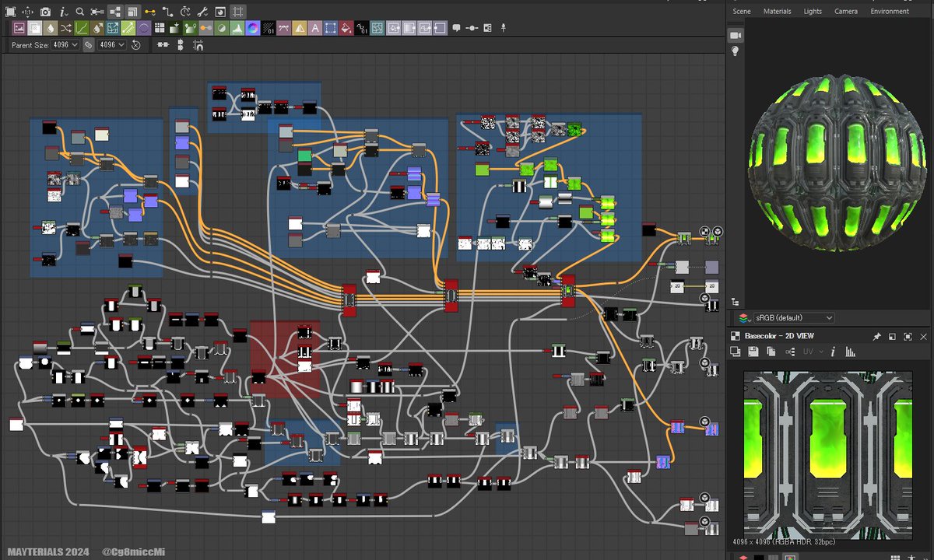Add a Uniform Color bucket node

point(346,28)
